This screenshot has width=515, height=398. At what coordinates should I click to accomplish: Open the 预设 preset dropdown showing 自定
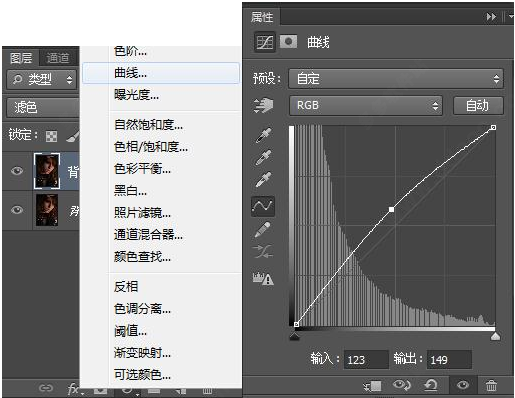tap(396, 79)
